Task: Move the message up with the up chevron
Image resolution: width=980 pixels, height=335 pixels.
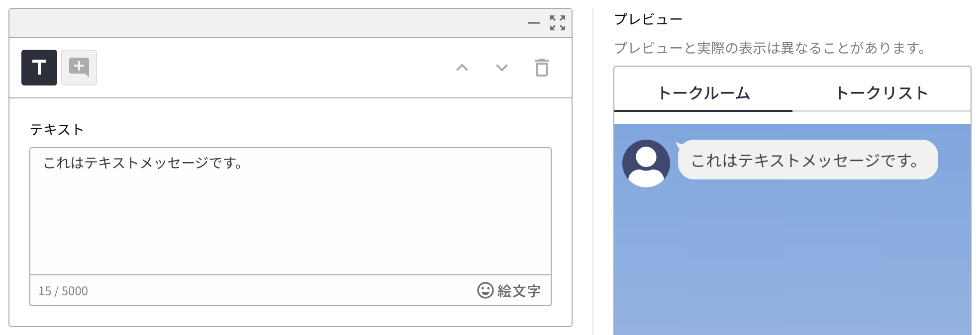Action: point(462,68)
